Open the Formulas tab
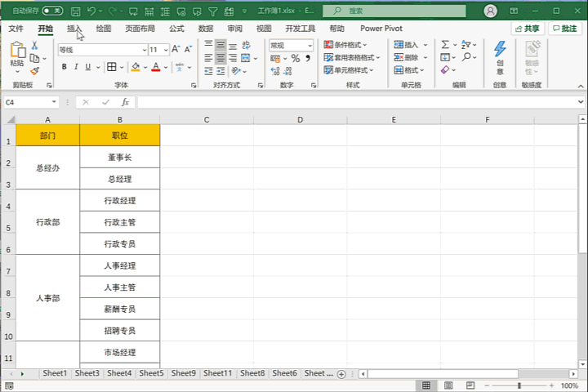The height and width of the screenshot is (392, 588). [x=176, y=29]
